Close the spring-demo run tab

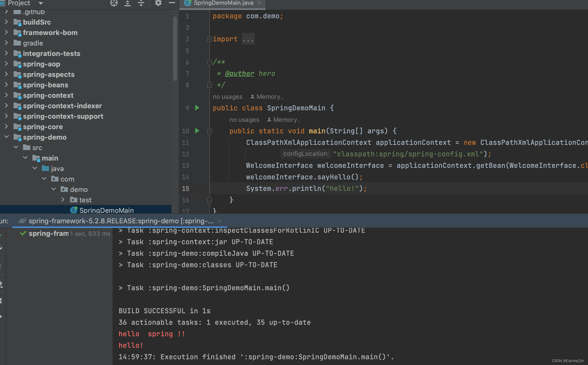point(220,221)
